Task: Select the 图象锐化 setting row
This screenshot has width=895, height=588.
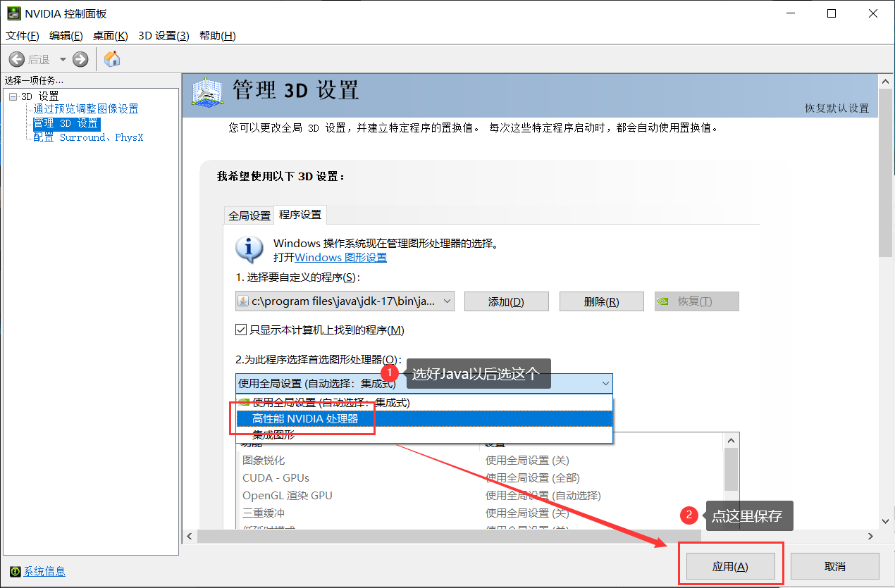Action: [480, 460]
